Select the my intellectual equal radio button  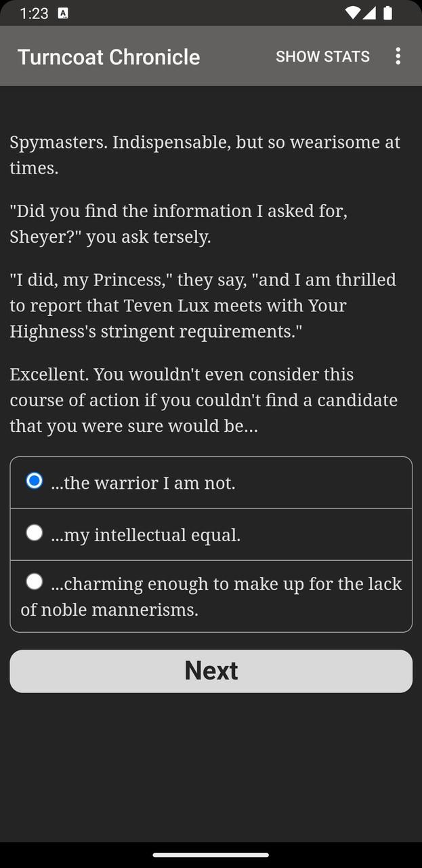tap(35, 532)
